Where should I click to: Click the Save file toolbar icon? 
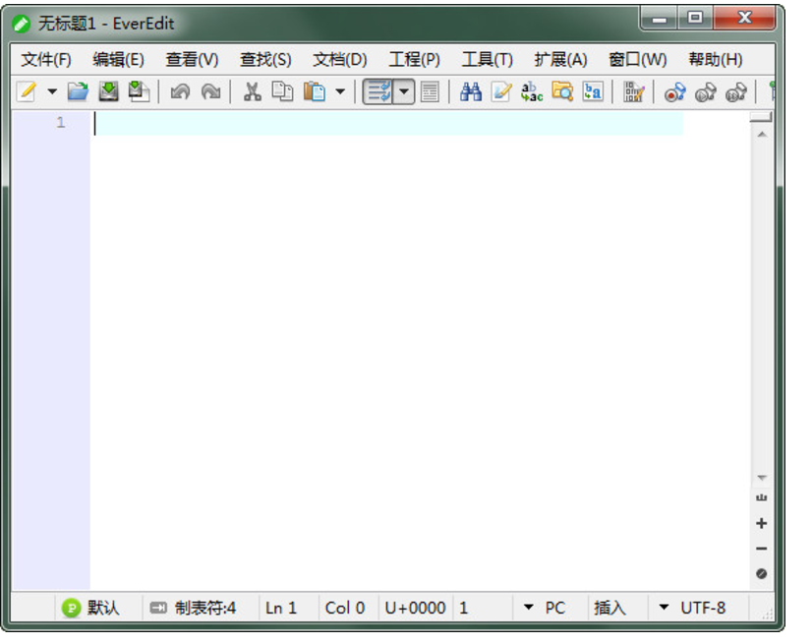108,92
